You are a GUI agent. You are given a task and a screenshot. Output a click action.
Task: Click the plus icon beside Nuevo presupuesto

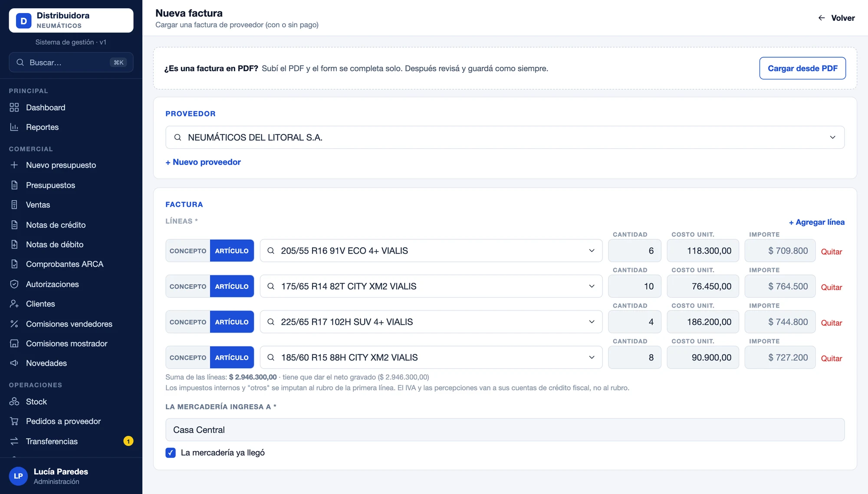(x=14, y=165)
